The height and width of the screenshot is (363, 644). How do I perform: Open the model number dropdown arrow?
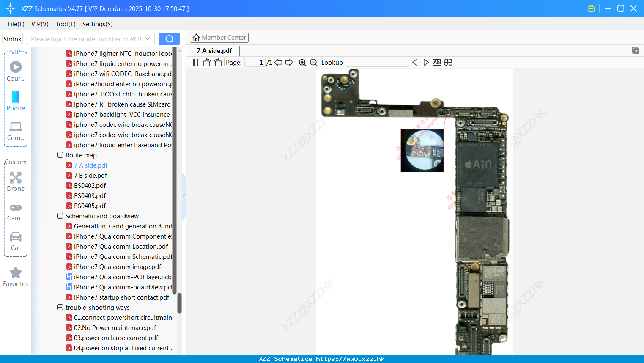(148, 39)
